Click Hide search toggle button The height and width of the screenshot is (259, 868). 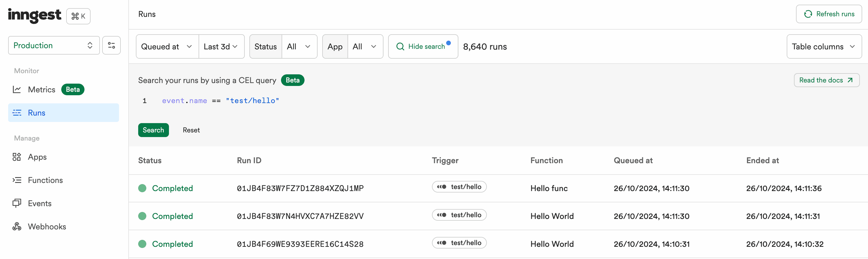point(423,46)
